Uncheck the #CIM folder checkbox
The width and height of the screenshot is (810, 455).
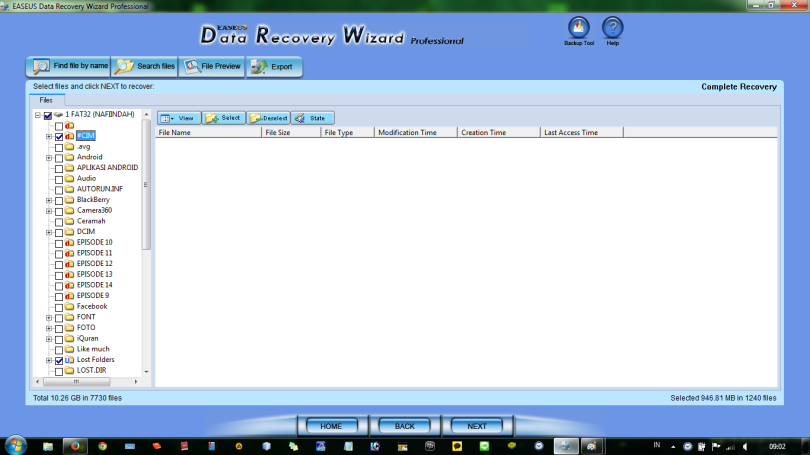[x=59, y=136]
